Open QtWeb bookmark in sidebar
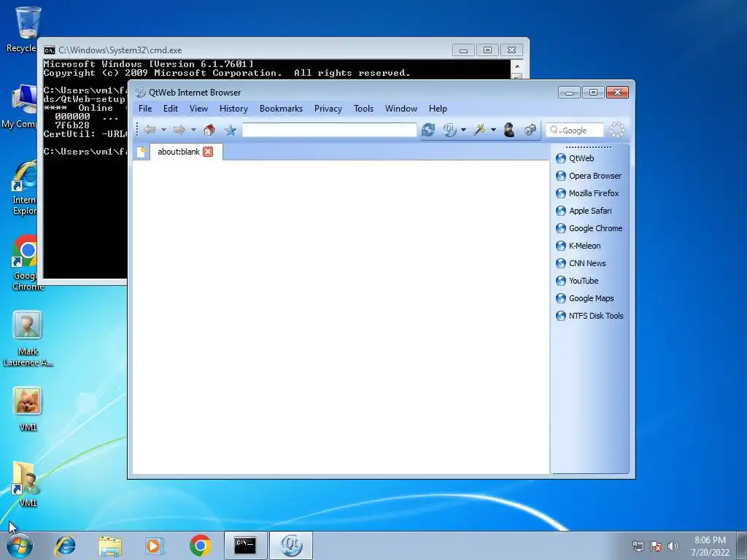This screenshot has height=560, width=747. pyautogui.click(x=575, y=158)
